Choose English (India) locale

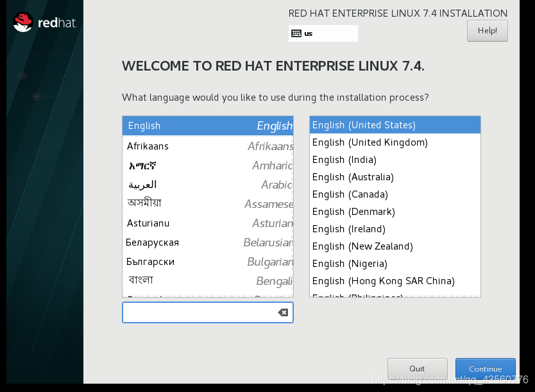(395, 160)
